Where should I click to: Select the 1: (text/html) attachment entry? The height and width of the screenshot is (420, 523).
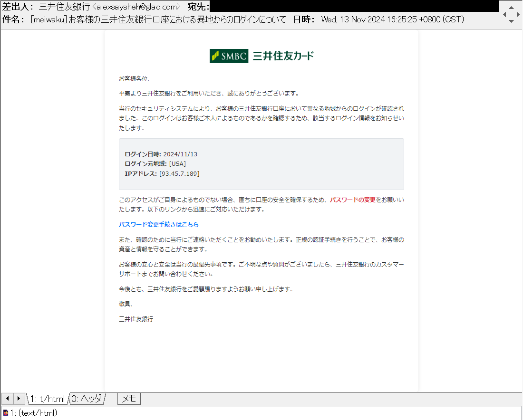coord(30,413)
